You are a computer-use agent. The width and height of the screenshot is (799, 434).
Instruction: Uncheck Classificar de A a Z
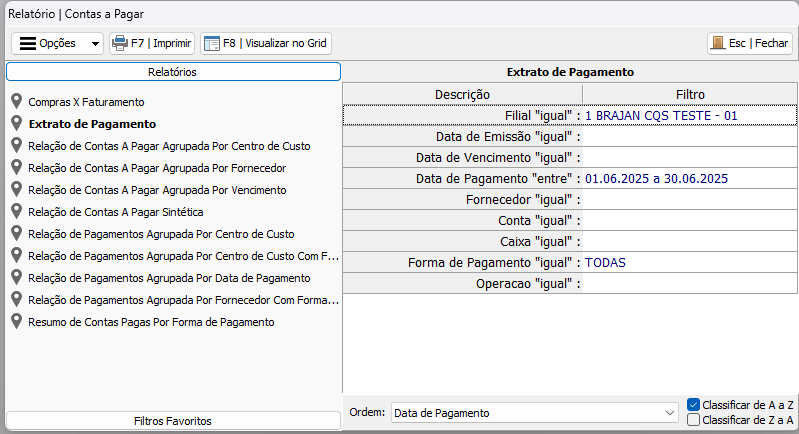[694, 405]
